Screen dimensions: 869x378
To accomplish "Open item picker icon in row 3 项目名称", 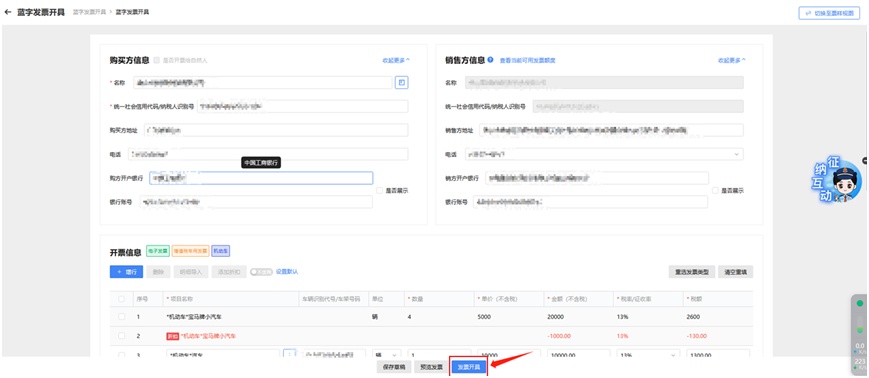I will tap(289, 354).
